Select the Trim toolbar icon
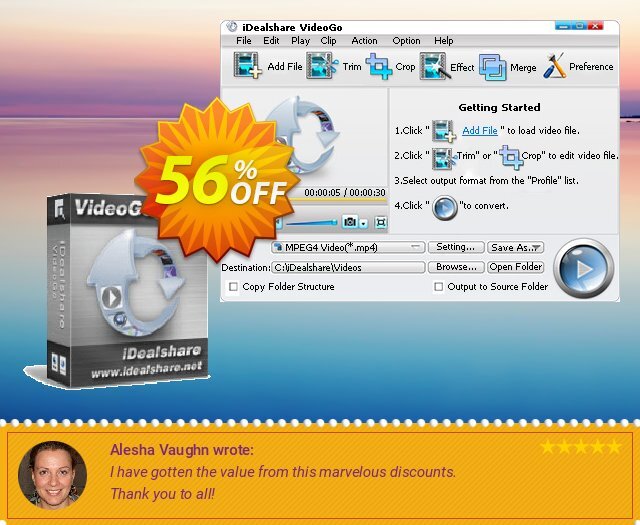 click(x=322, y=65)
